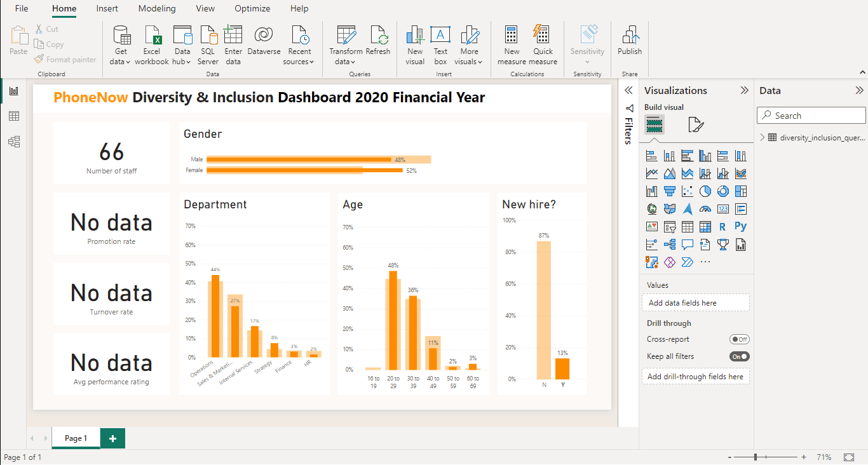
Task: Toggle Cross-report drill through switch
Action: pyautogui.click(x=740, y=339)
